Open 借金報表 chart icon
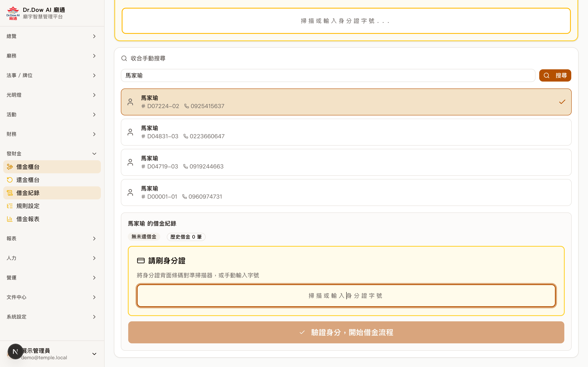Screen dimensions: 588x367 pyautogui.click(x=10, y=219)
